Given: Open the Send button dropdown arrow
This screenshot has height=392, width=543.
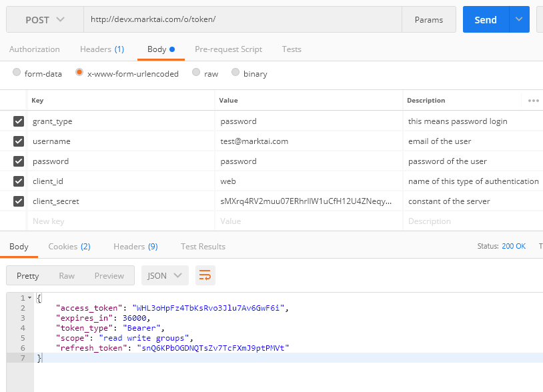Looking at the screenshot, I should (x=518, y=19).
